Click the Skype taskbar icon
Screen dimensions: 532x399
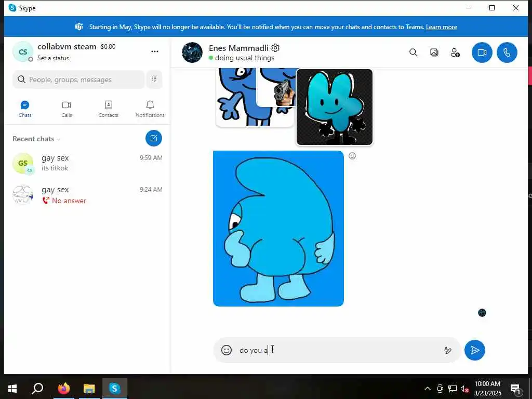[115, 389]
